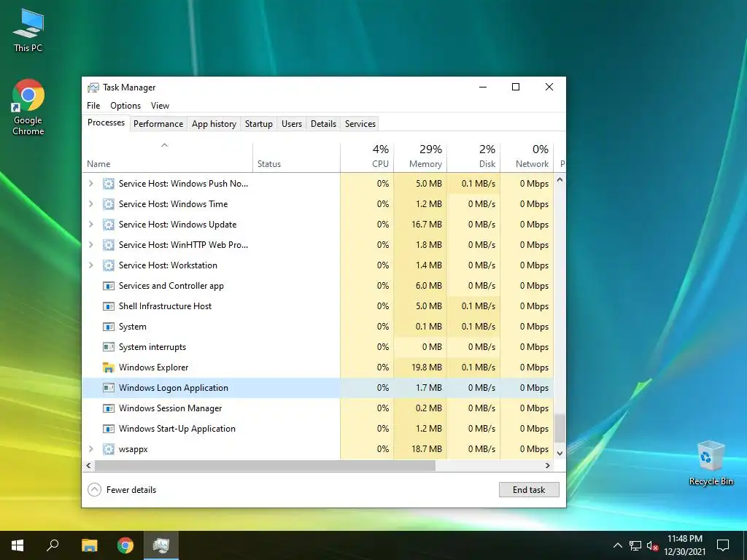Viewport: 747px width, 560px height.
Task: Expand the wsappx process group
Action: (x=91, y=449)
